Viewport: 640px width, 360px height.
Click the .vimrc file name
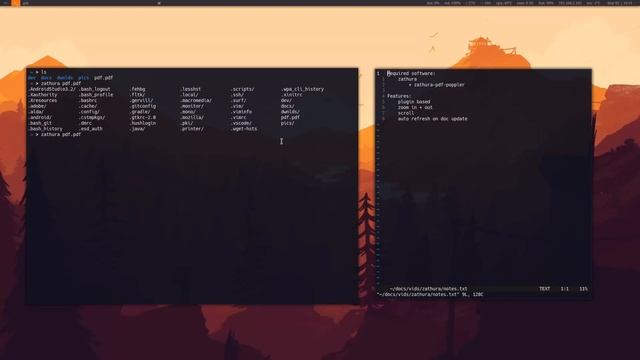[x=238, y=118]
